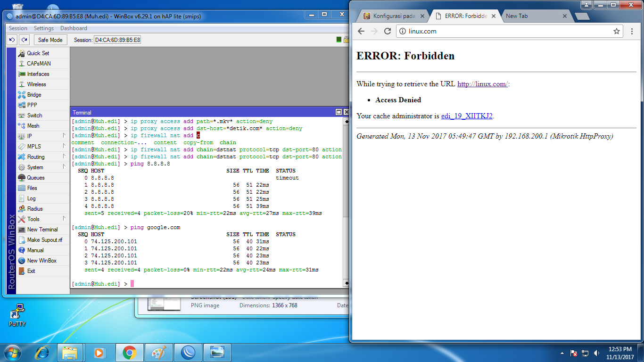
Task: Close the 'New Tab' tab in Chrome
Action: [x=564, y=16]
